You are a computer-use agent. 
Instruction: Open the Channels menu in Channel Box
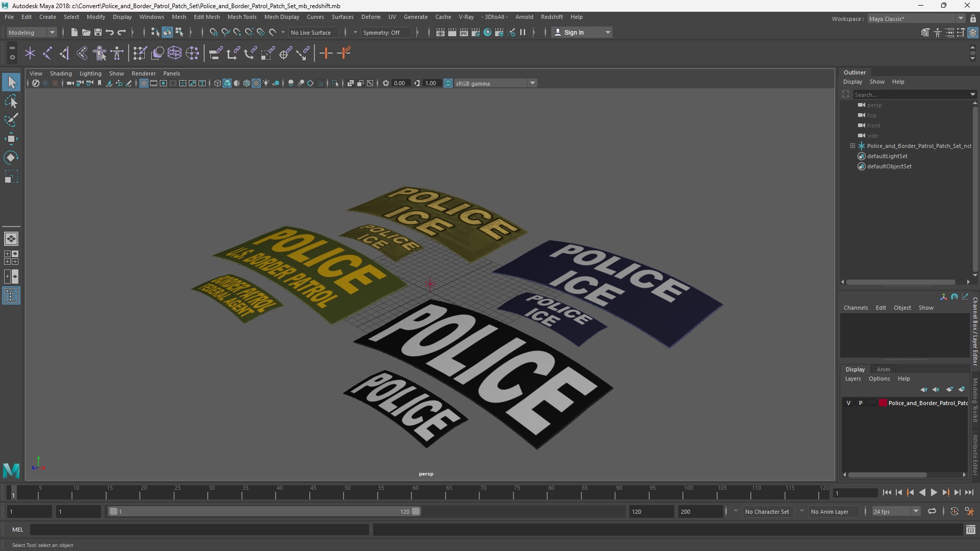click(855, 308)
